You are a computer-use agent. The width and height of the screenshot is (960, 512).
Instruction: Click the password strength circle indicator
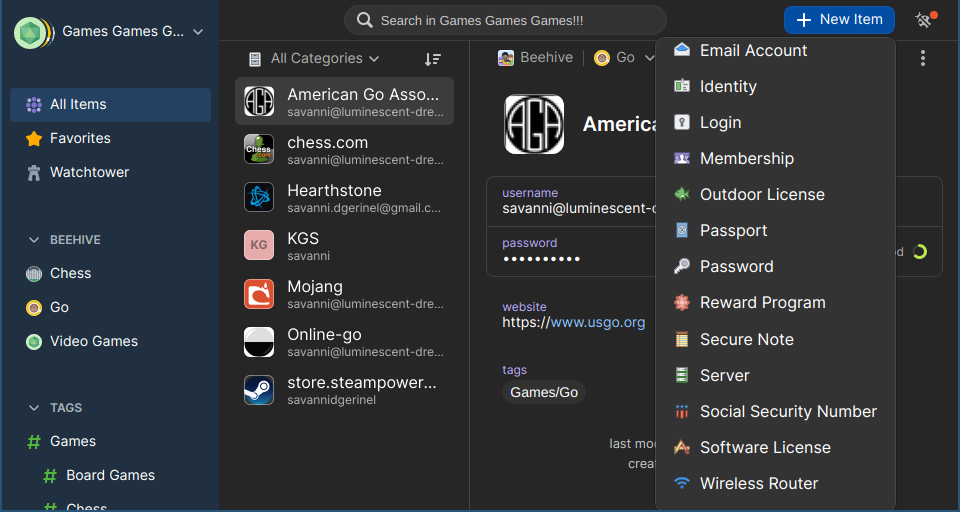920,252
